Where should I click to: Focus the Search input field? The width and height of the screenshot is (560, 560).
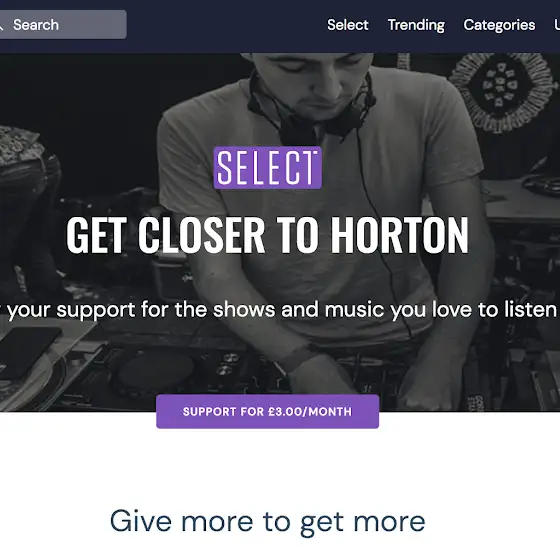click(x=62, y=25)
